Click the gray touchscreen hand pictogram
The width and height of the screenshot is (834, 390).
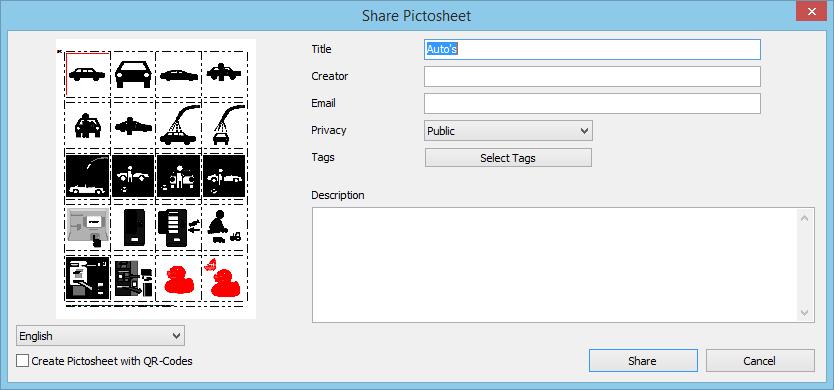coord(88,228)
